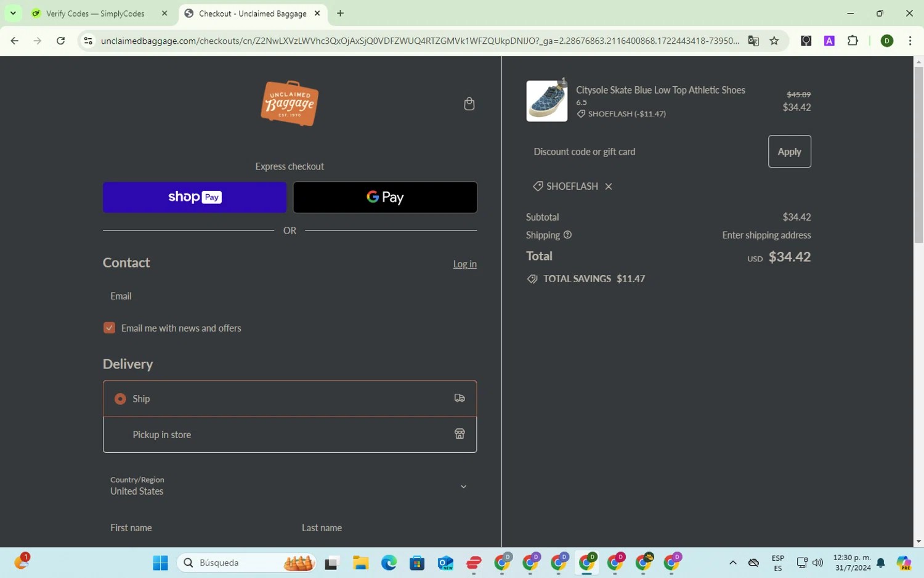Click the browser address bar URL
Viewport: 924px width, 578px height.
point(419,41)
